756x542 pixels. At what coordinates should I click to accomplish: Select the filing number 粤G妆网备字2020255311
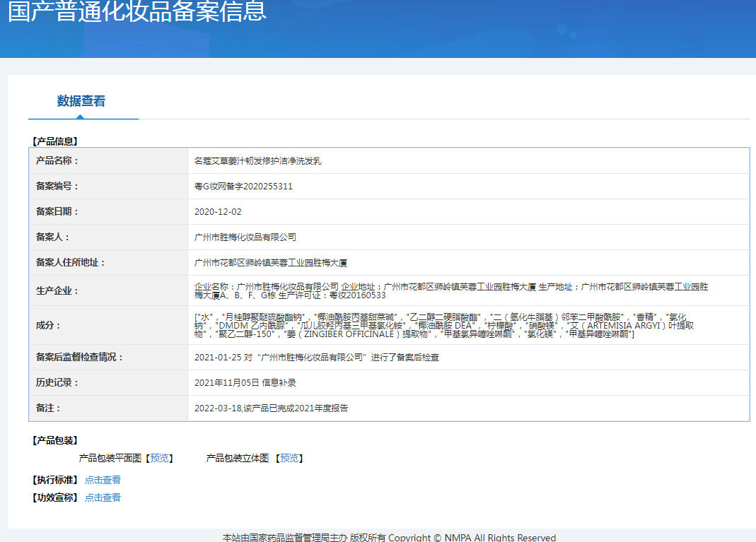tap(243, 187)
